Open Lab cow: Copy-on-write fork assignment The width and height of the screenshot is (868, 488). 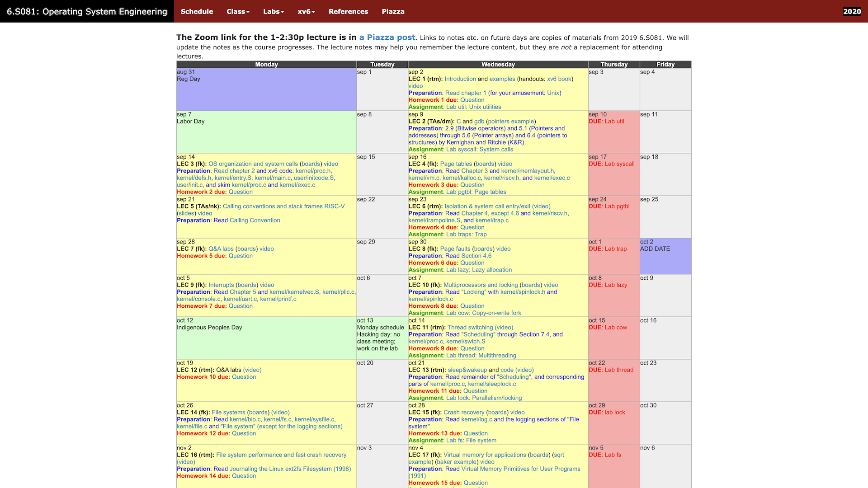(483, 313)
